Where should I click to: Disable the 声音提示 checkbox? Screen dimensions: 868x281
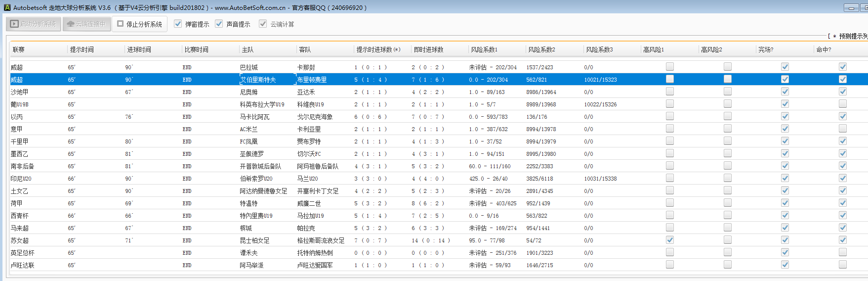219,24
